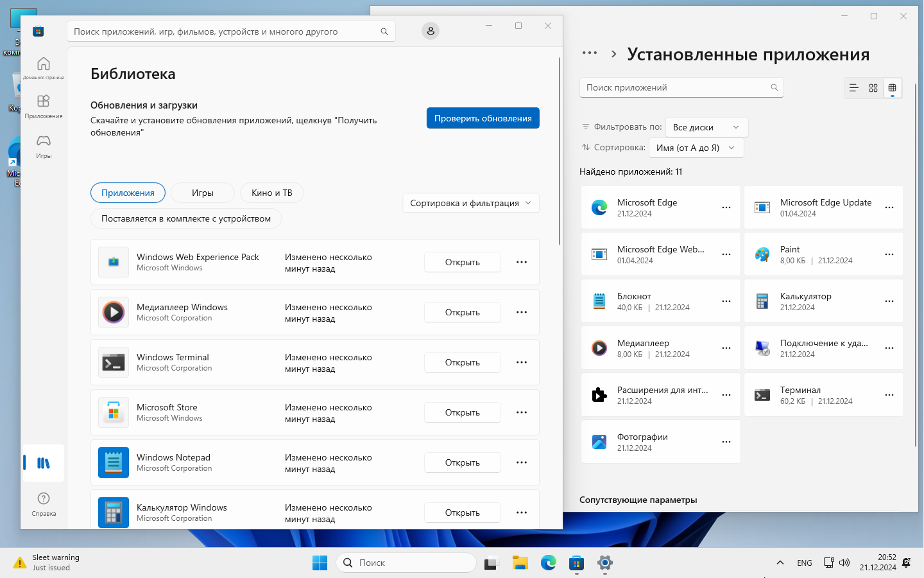Screen dimensions: 924x578
Task: Open breadcrumb ellipsis menu in Settings
Action: [x=590, y=53]
